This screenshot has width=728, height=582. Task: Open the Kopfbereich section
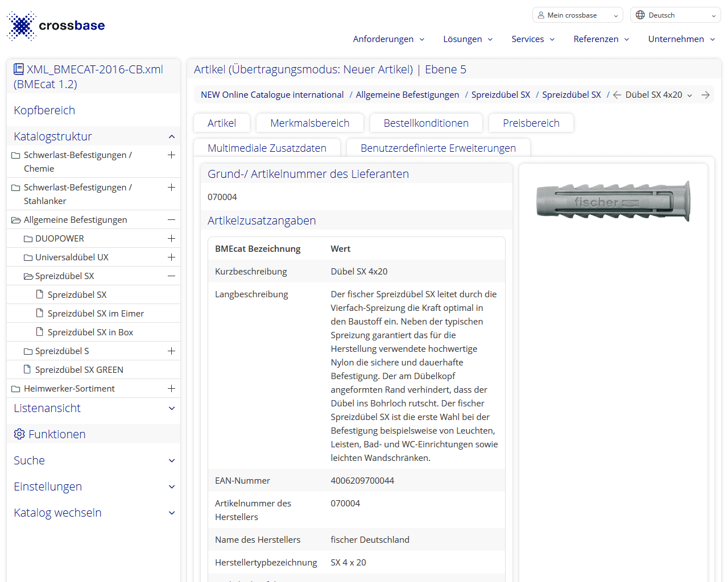(44, 110)
